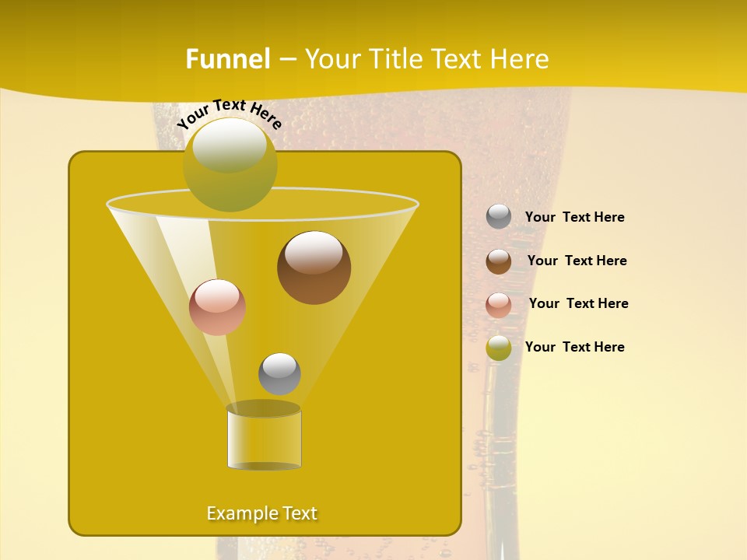747x560 pixels.
Task: Pick the pink sphere inside the funnel
Action: (x=217, y=307)
